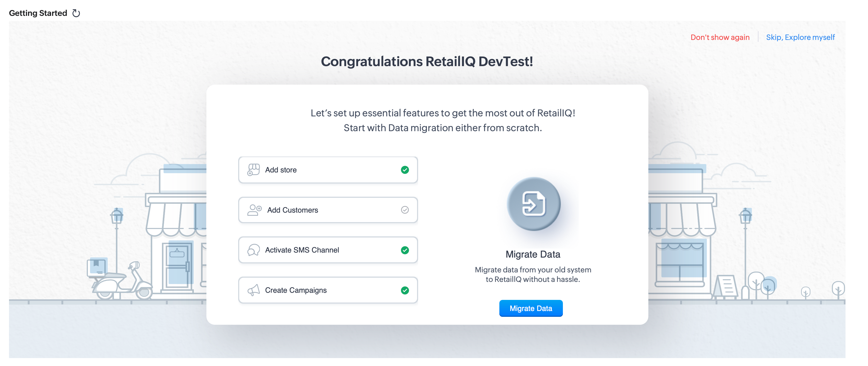This screenshot has width=868, height=366.
Task: Click the blue Migrate Data button
Action: (531, 308)
